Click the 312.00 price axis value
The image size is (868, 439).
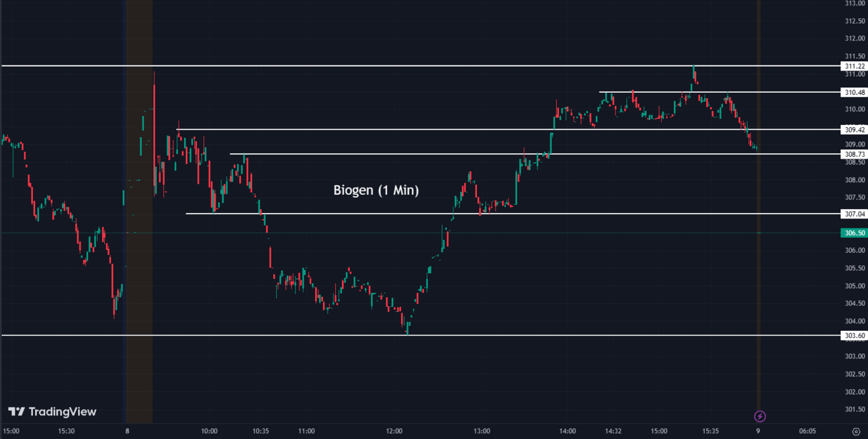[854, 38]
